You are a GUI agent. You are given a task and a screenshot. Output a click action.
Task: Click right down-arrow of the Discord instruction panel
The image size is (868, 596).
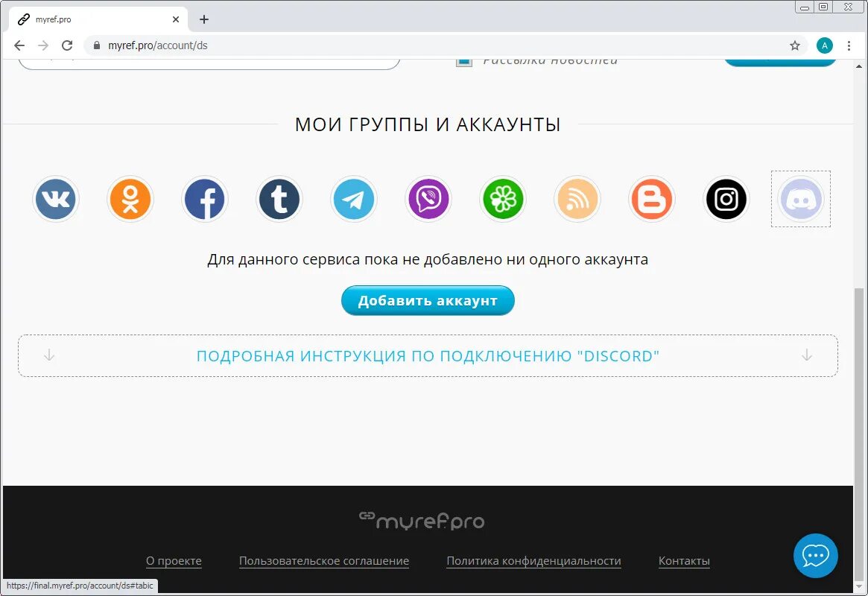click(x=807, y=355)
